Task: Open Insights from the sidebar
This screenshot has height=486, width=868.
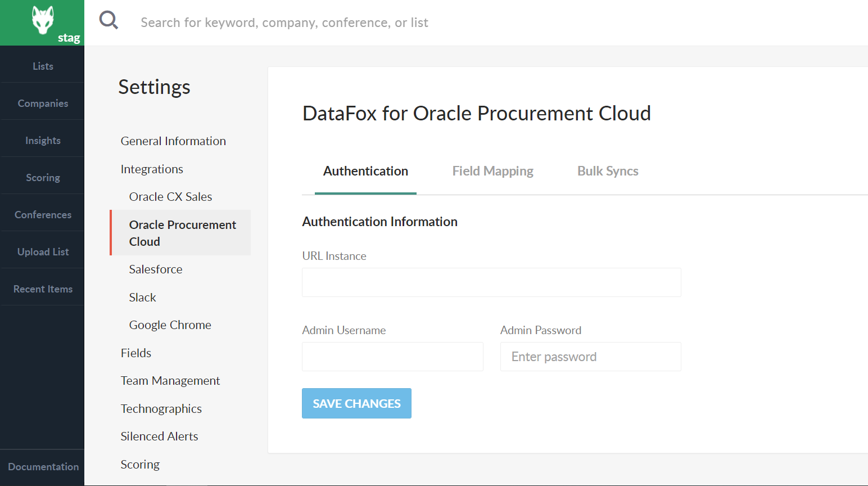Action: click(x=43, y=141)
